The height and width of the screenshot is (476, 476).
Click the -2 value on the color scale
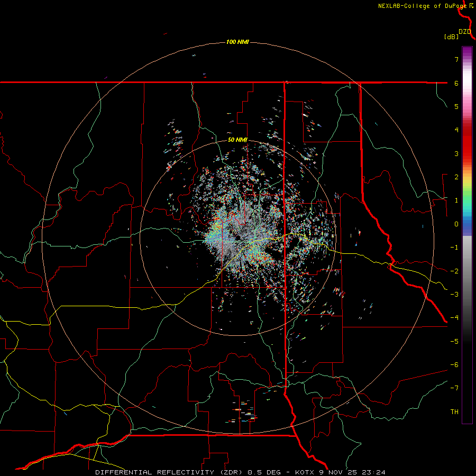tap(454, 271)
